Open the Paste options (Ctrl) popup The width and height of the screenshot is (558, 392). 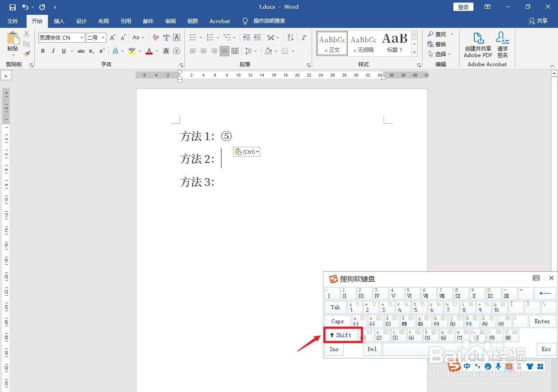coord(247,152)
